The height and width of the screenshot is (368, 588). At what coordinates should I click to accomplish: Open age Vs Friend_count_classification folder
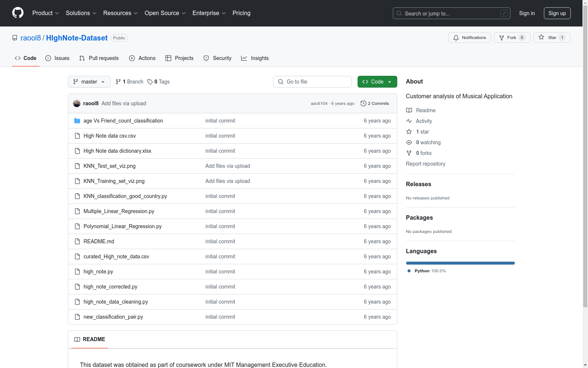tap(123, 121)
